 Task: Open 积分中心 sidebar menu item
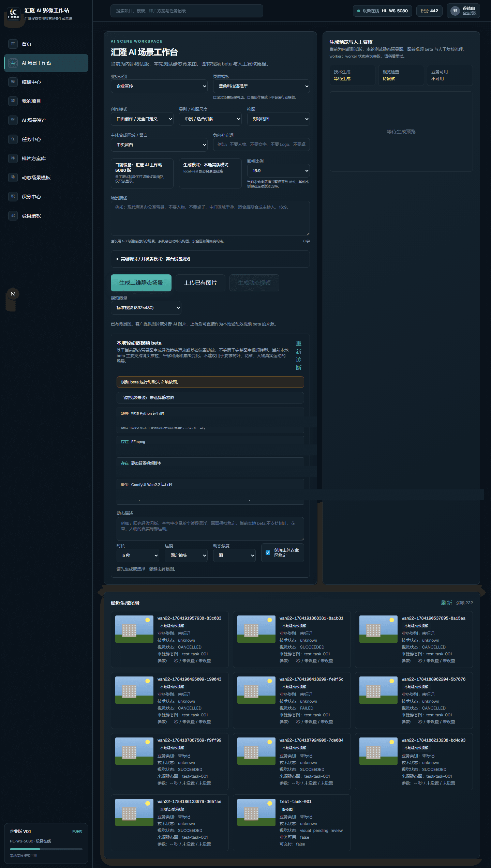tap(46, 196)
